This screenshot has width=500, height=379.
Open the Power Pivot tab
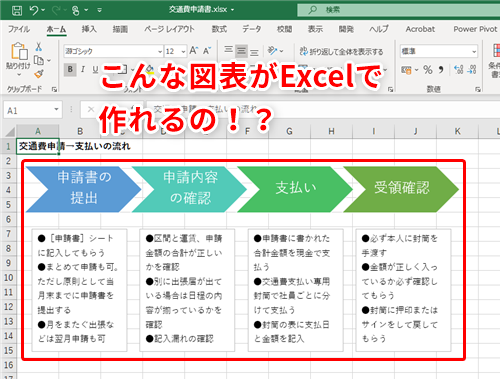tap(475, 29)
